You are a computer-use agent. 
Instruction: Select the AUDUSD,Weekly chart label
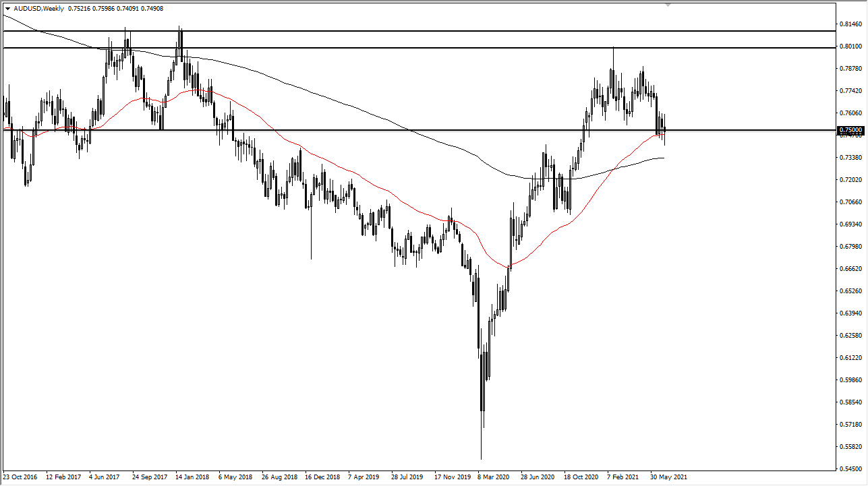[38, 9]
